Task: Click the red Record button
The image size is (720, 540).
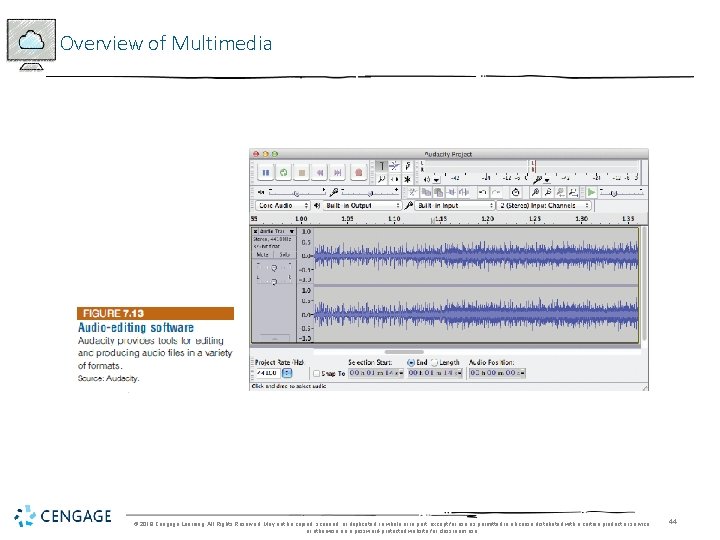Action: 359,173
